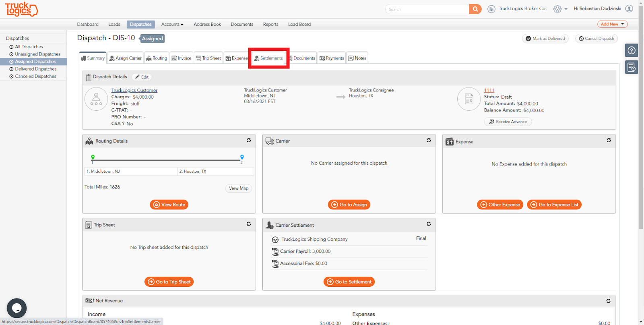Click the company building icon
644x325 pixels.
[491, 9]
